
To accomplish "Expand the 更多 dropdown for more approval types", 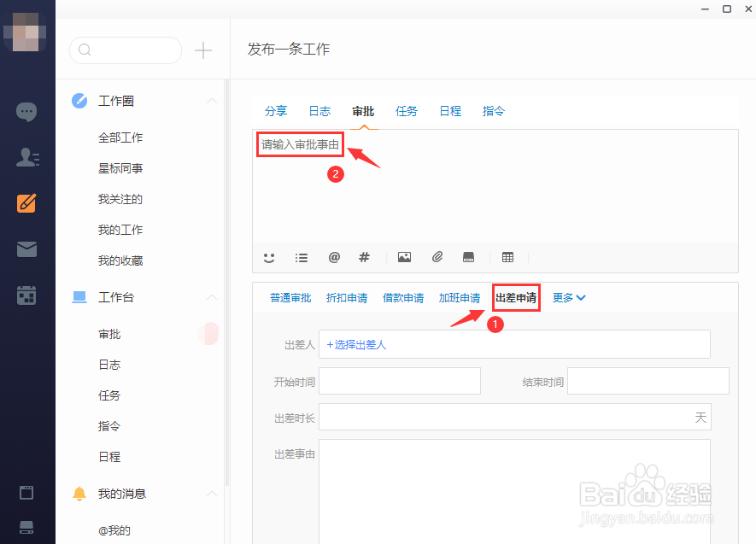I will coord(569,297).
